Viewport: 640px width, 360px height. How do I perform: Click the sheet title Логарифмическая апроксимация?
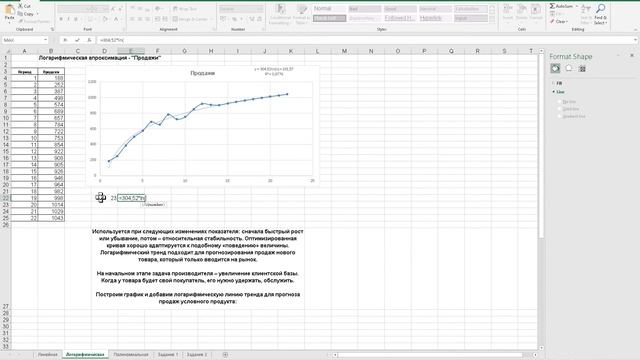click(100, 58)
